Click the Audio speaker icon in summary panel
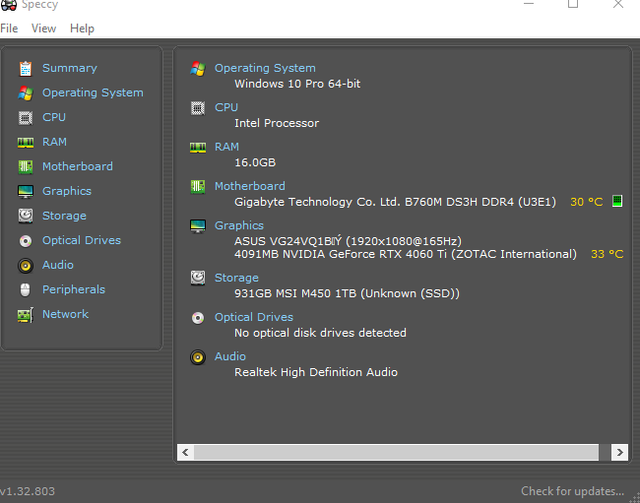640x503 pixels. coord(198,357)
